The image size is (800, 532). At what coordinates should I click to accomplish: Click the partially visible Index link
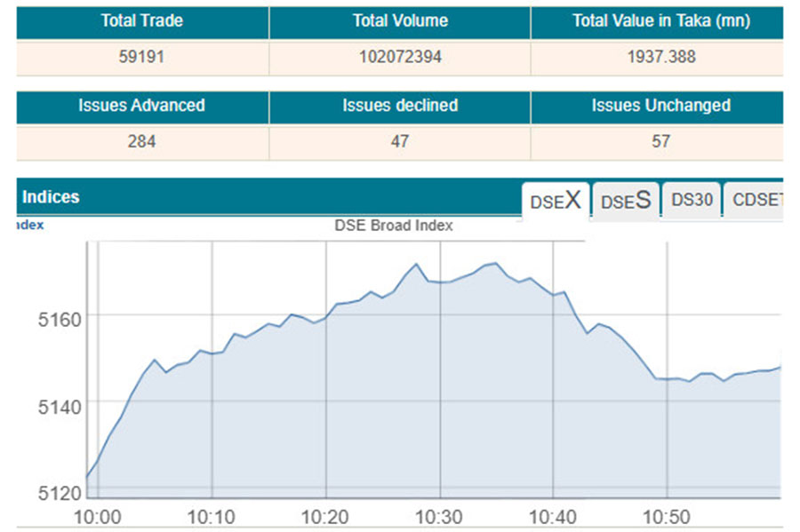click(x=30, y=226)
